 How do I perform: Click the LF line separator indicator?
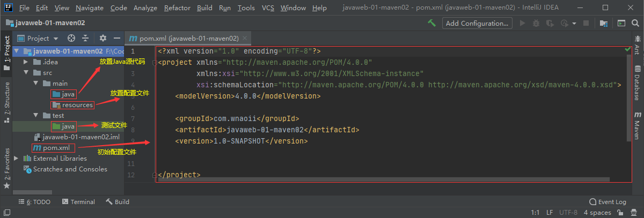pos(549,213)
